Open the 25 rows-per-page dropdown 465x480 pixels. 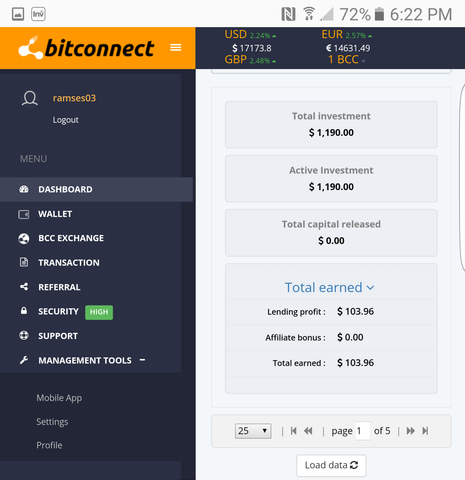(253, 431)
